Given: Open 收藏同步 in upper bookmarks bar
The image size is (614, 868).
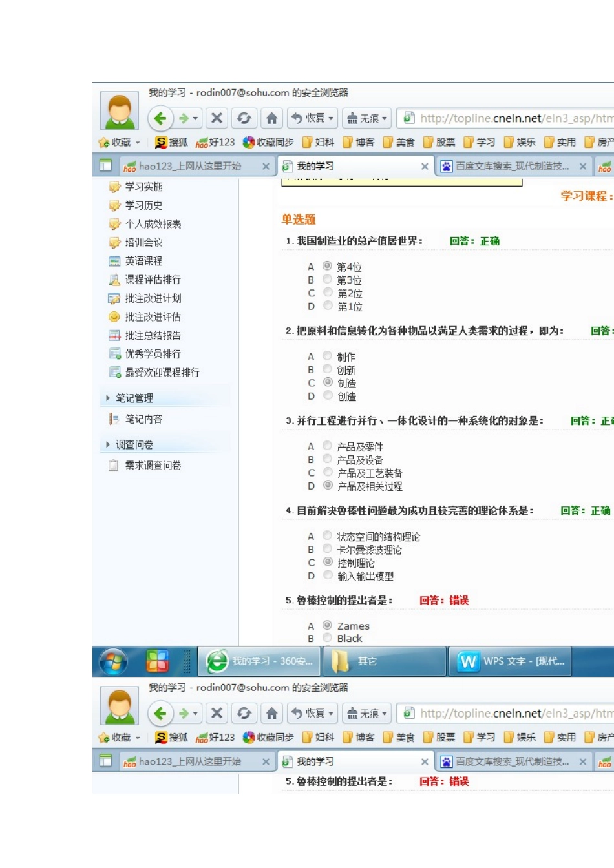Looking at the screenshot, I should click(268, 142).
